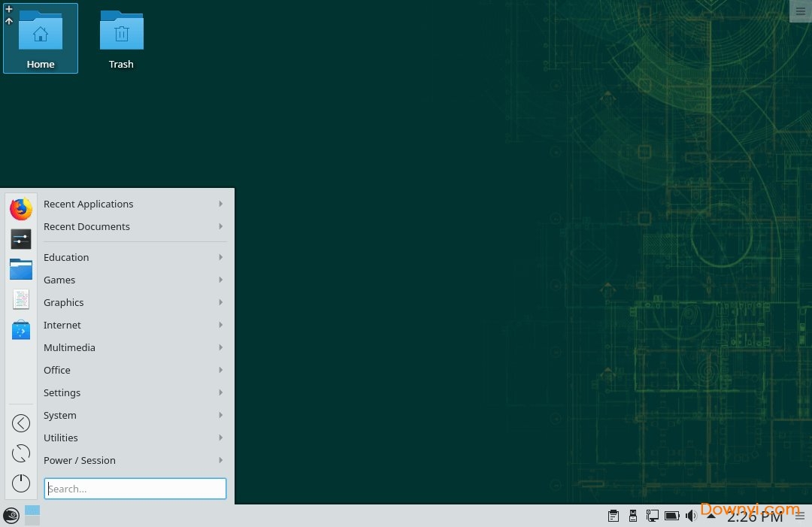Open the Klipper clipboard tray icon
This screenshot has width=812, height=527.
613,516
